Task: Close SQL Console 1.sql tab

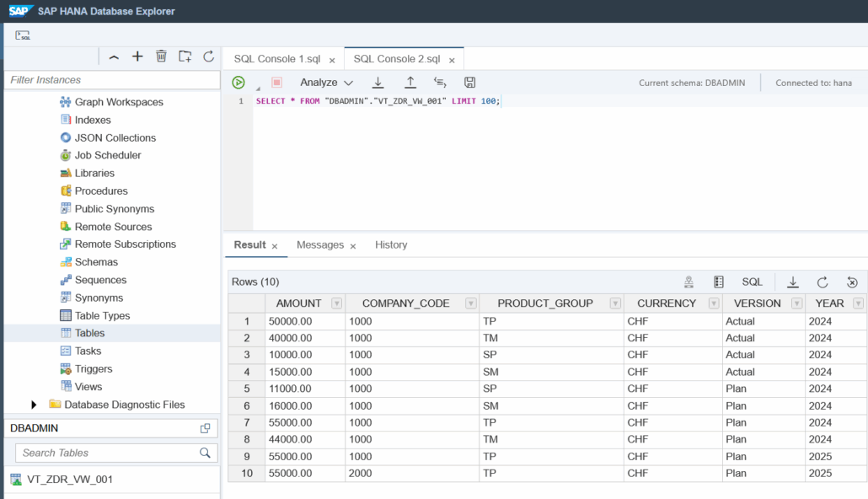Action: 332,61
